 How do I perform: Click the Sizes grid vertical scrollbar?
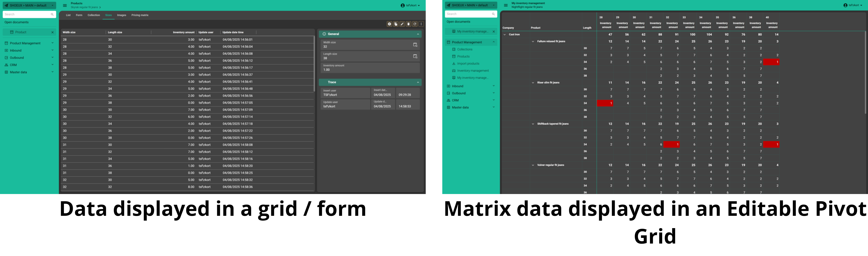click(314, 64)
